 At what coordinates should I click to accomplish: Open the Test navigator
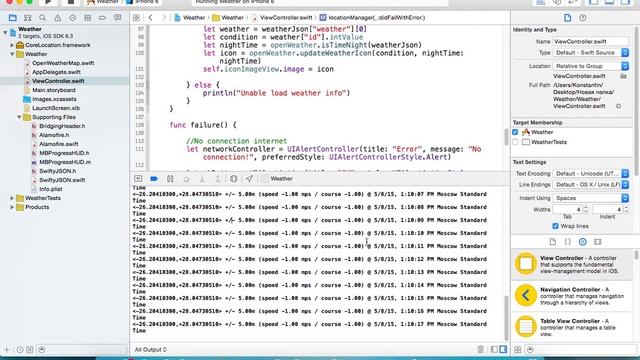[73, 18]
